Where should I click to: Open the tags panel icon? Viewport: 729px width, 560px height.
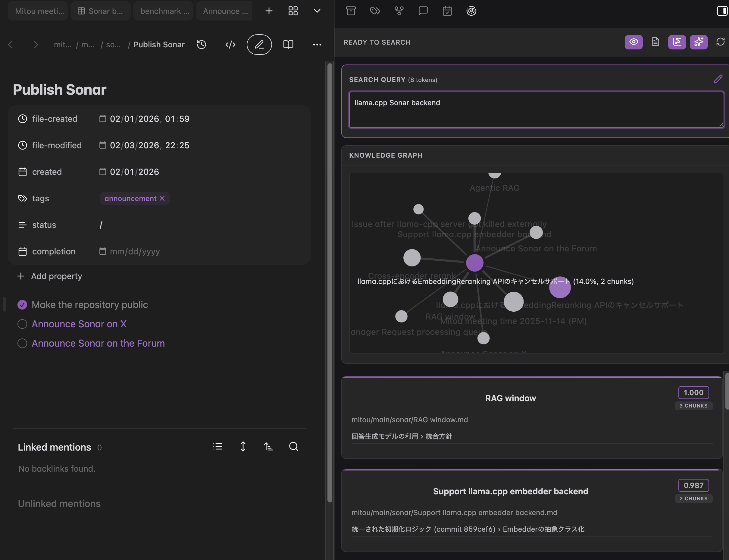click(375, 11)
